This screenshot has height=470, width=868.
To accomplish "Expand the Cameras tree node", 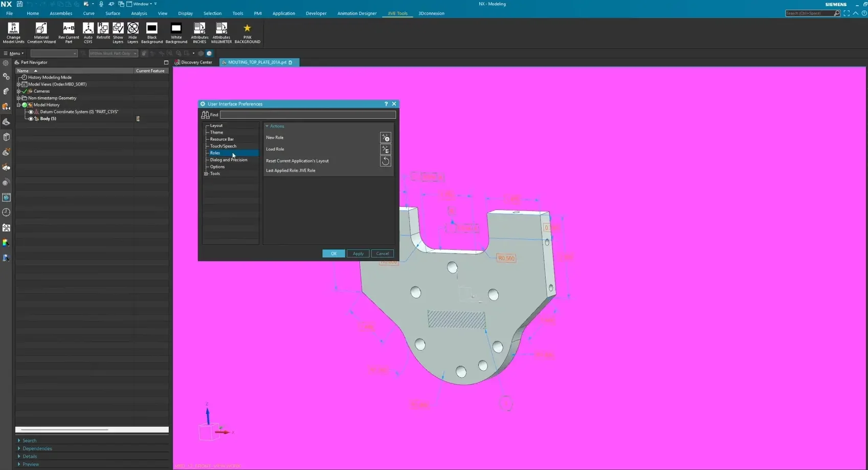I will pos(19,91).
